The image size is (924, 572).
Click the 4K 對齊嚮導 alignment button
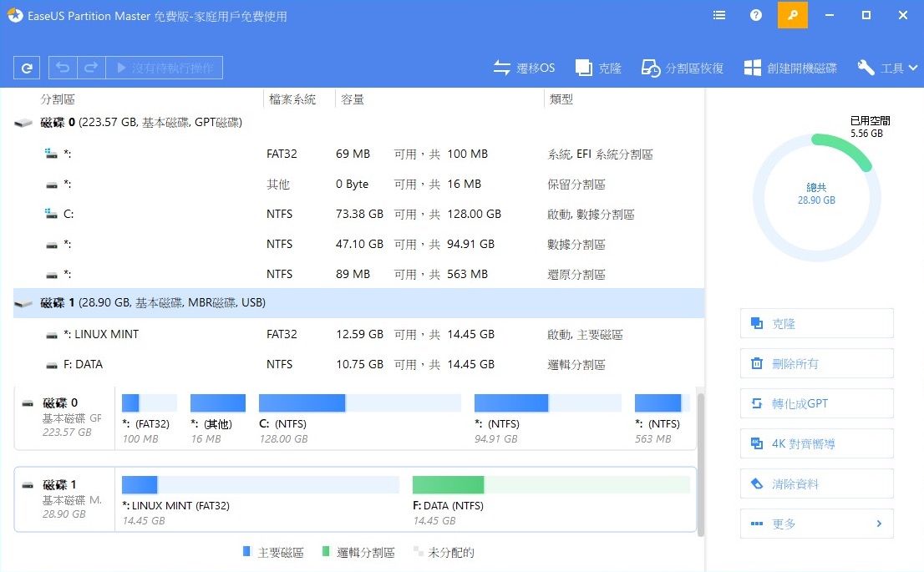click(x=817, y=443)
